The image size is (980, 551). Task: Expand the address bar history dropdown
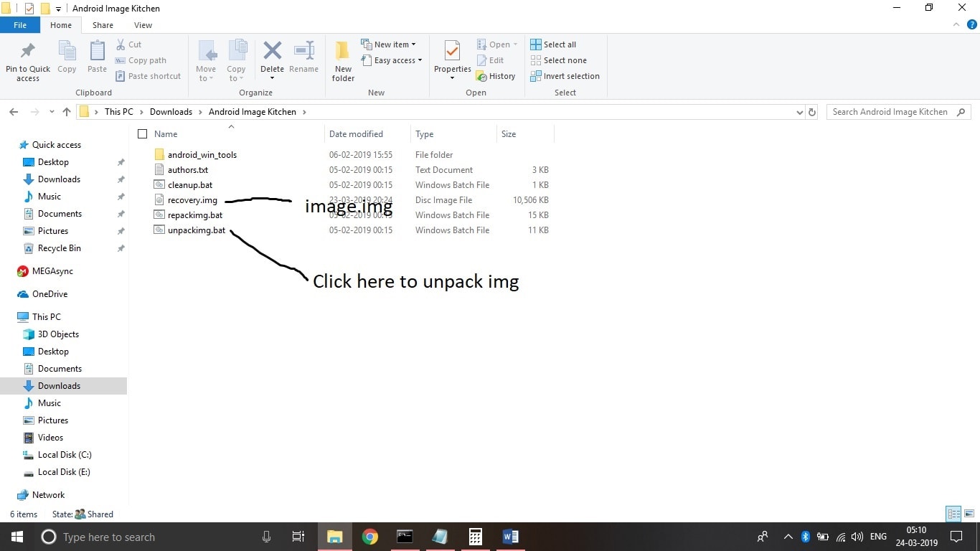tap(800, 112)
